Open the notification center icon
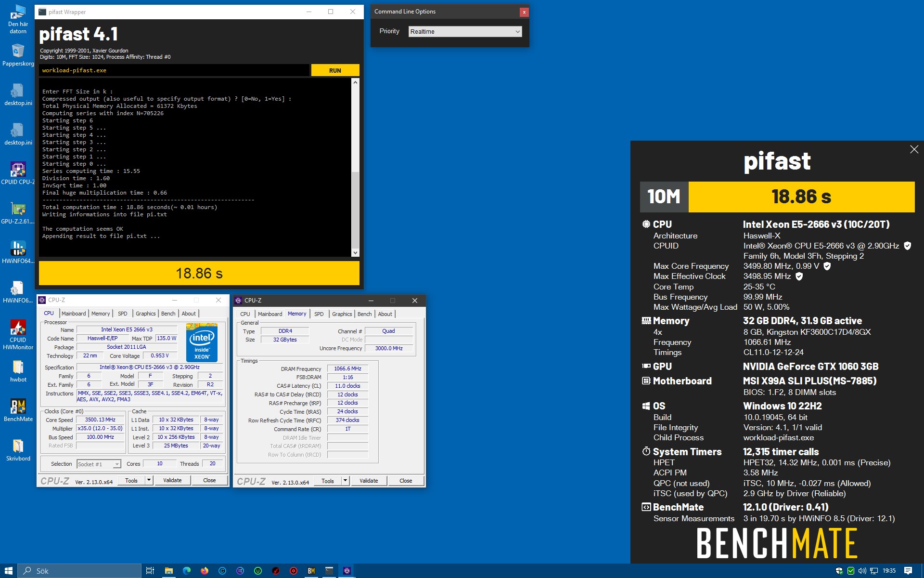The image size is (924, 578). (x=908, y=571)
